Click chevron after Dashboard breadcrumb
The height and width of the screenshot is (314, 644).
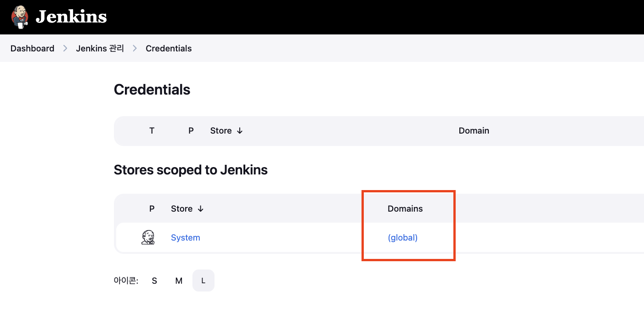(x=65, y=48)
